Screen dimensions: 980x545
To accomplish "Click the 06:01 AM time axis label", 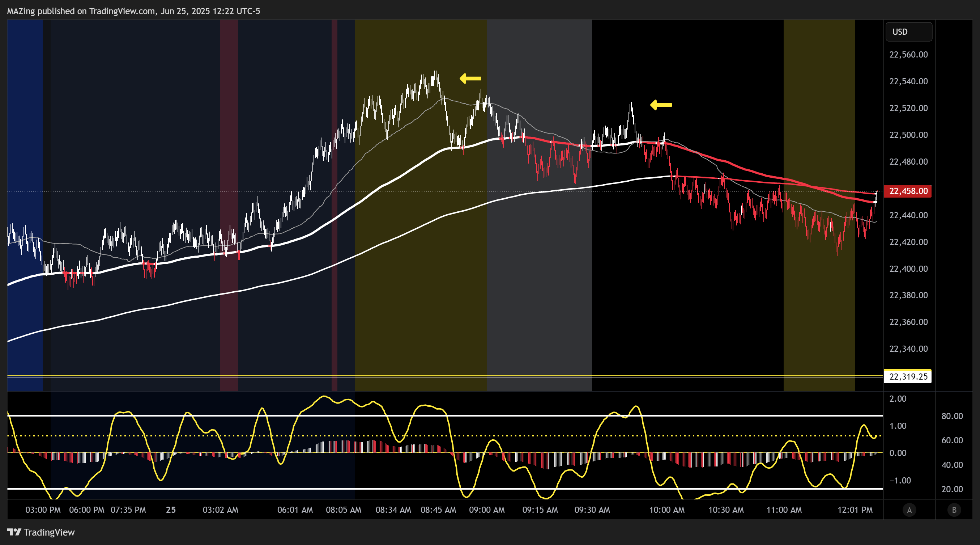I will 295,510.
